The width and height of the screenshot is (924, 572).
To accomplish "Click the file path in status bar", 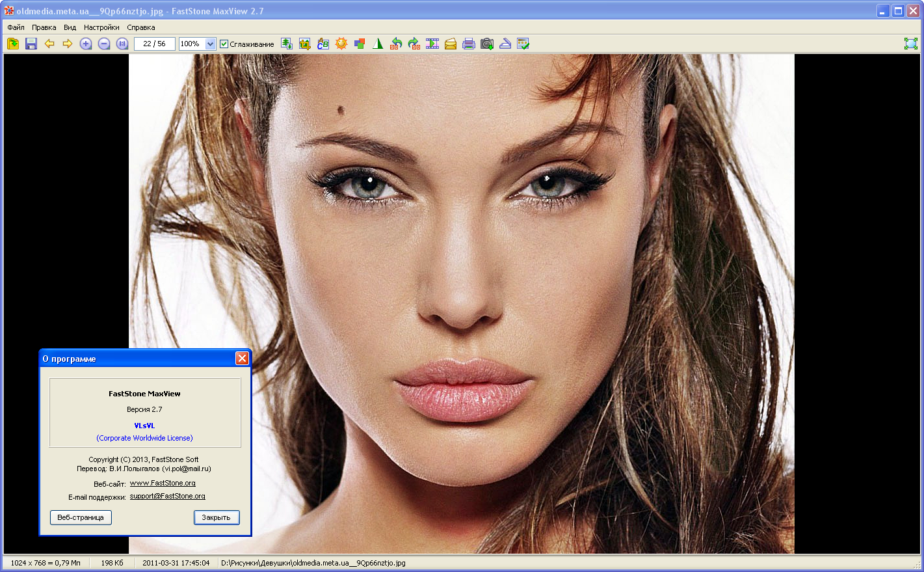I will pos(313,563).
